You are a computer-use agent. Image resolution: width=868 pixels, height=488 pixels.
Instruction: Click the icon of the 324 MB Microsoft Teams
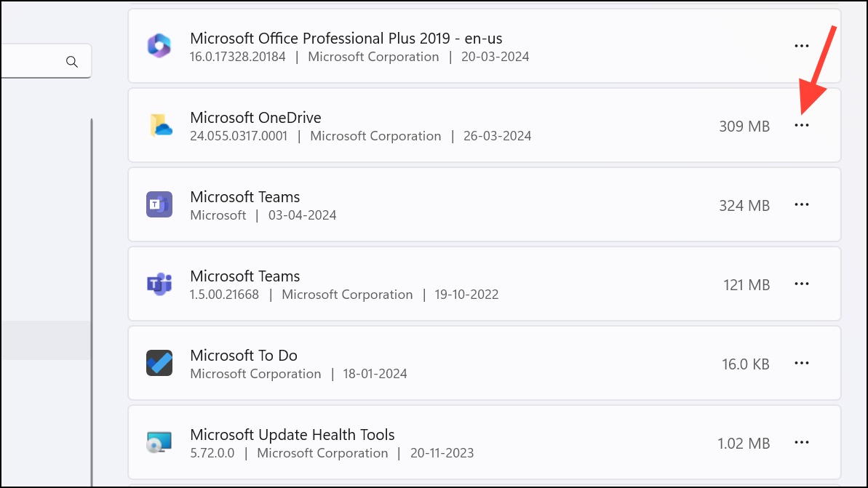click(159, 204)
